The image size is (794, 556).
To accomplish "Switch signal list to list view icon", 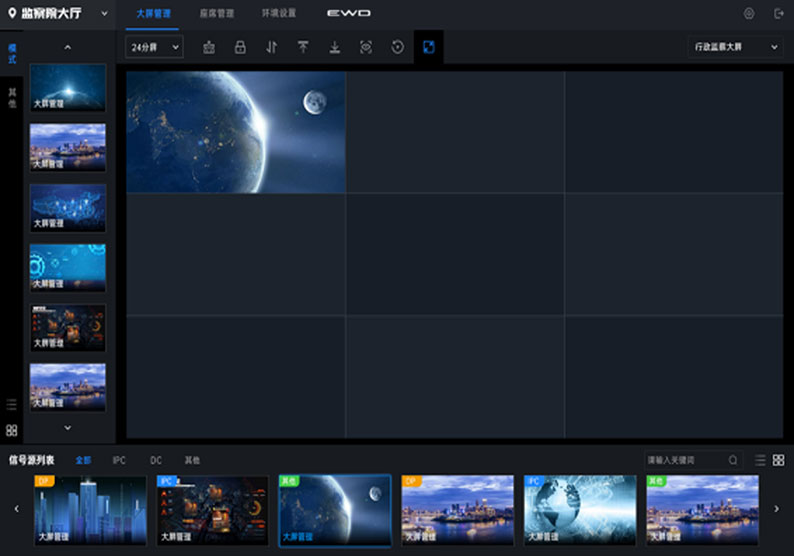I will (760, 460).
